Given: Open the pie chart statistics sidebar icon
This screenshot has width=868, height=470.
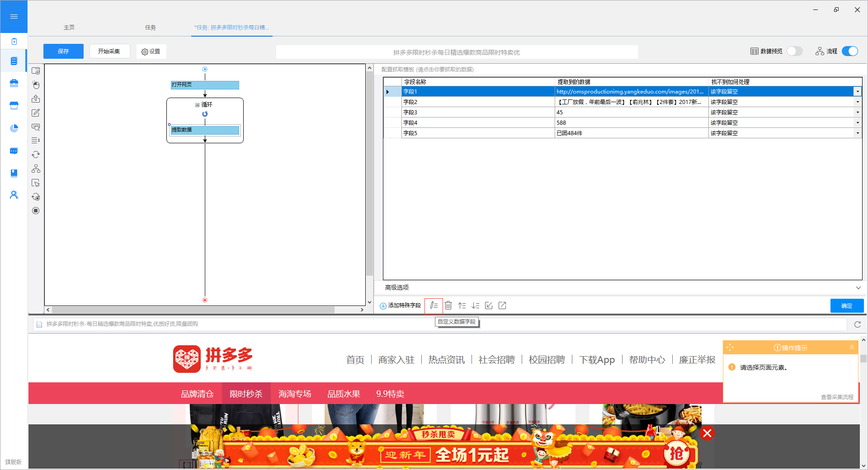Looking at the screenshot, I should click(x=14, y=128).
